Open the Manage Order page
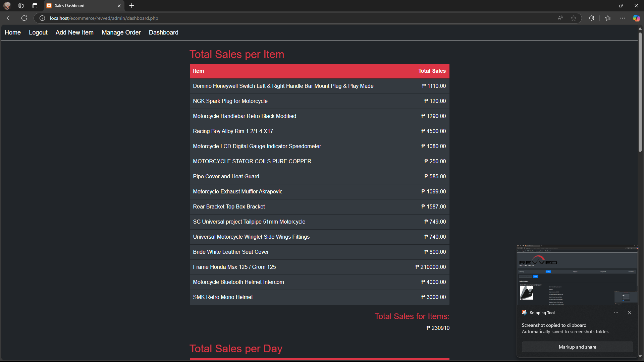This screenshot has height=362, width=644. (121, 33)
